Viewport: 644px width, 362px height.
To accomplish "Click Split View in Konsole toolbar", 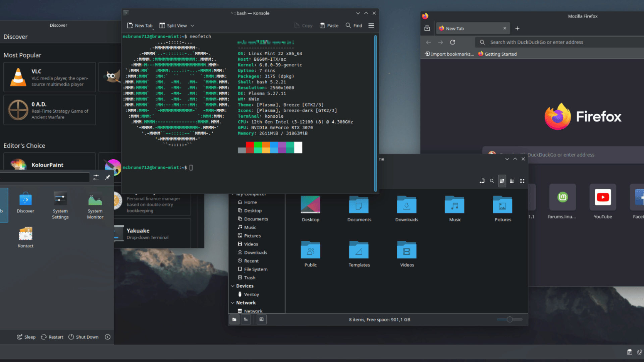I will pos(173,25).
